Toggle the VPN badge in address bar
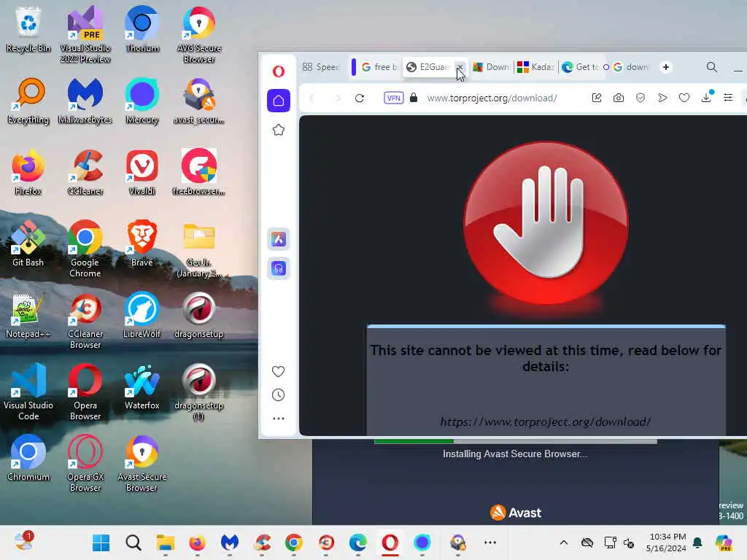747x560 pixels. [x=393, y=98]
